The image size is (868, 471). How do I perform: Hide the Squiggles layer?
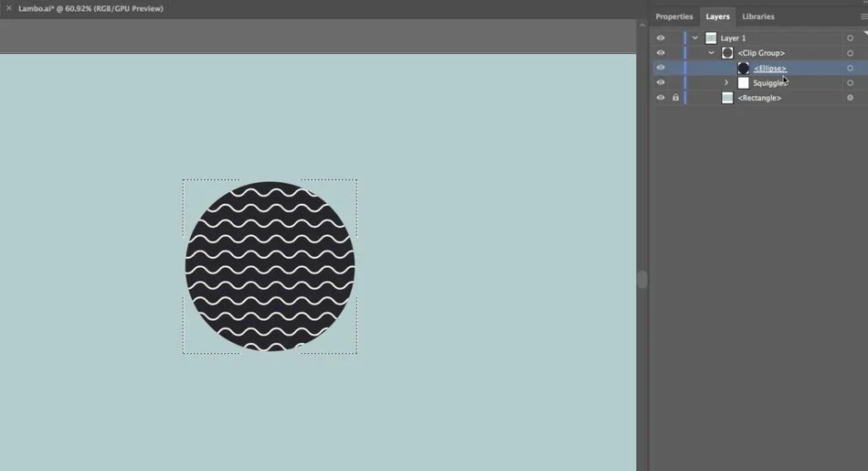coord(661,82)
